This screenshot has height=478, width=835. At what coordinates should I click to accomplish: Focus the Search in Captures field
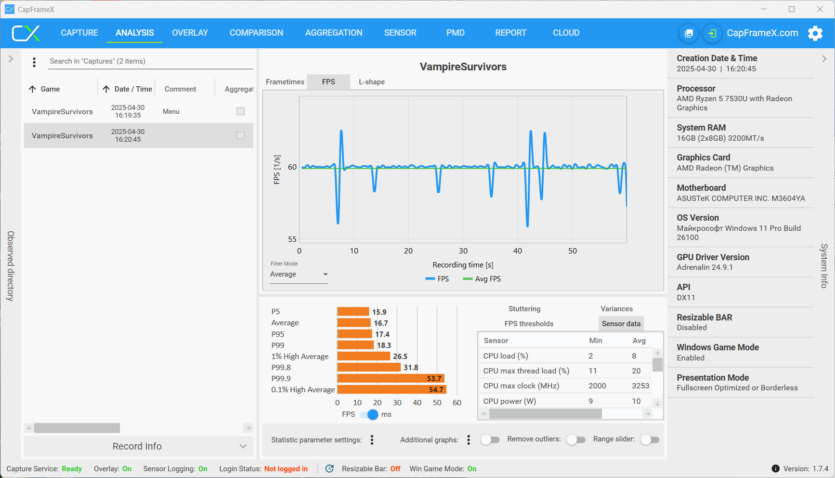point(151,61)
